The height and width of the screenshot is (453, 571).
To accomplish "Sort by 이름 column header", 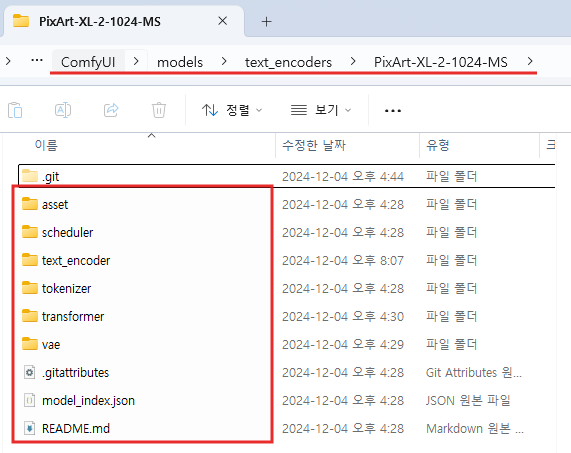I will click(x=46, y=145).
